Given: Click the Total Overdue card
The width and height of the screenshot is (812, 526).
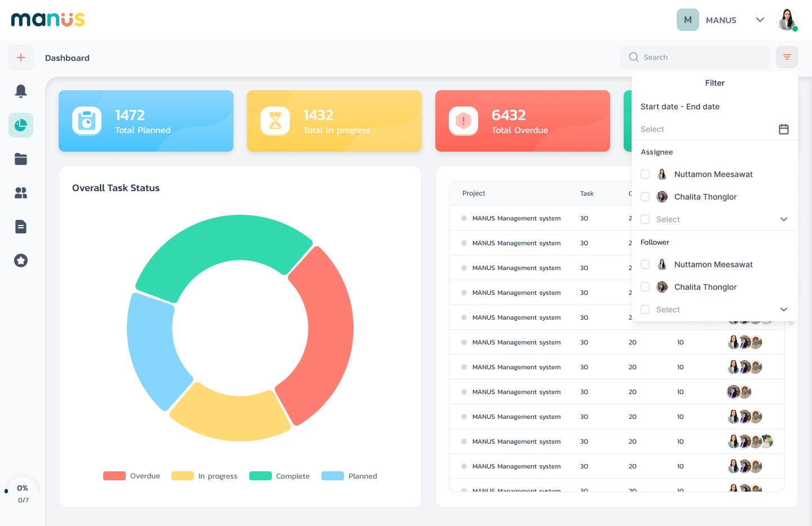Looking at the screenshot, I should coord(522,121).
